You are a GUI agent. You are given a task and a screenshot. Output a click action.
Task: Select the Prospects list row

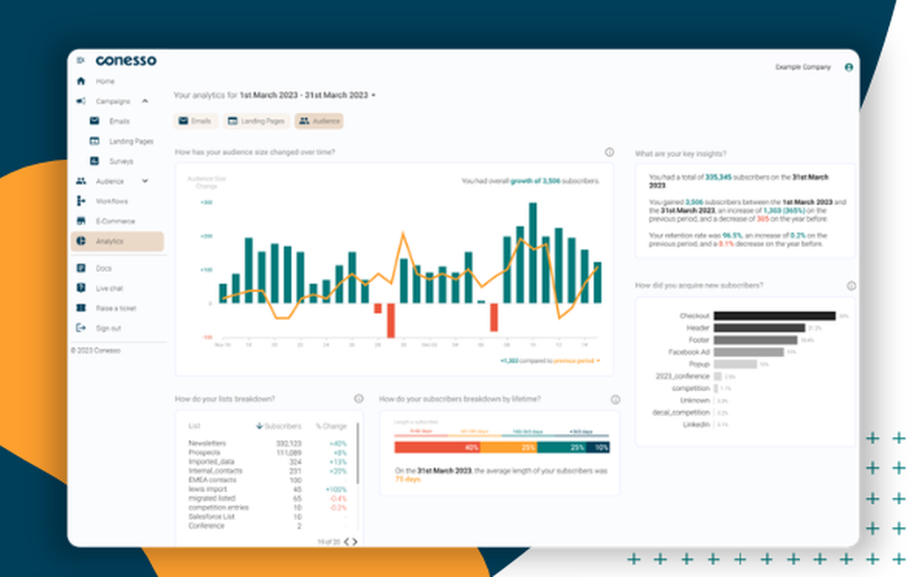point(268,452)
